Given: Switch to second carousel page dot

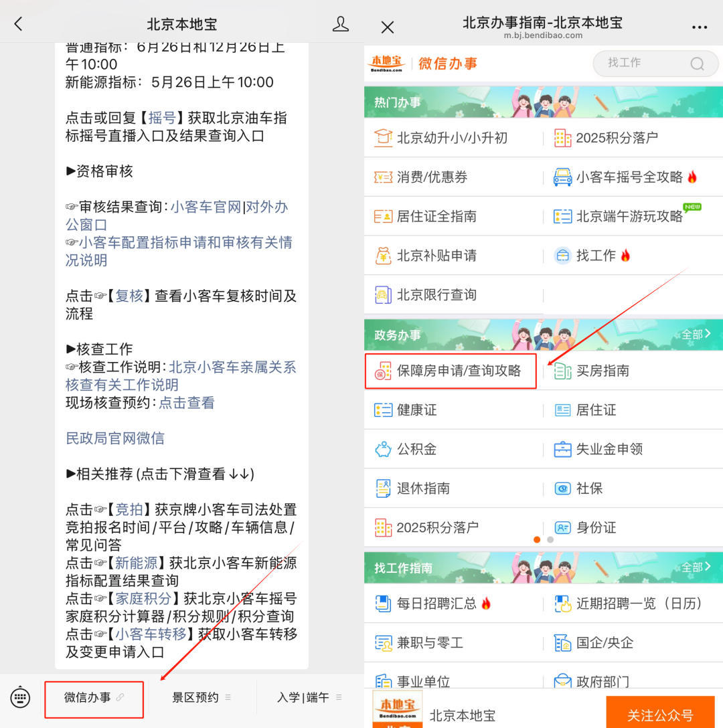Looking at the screenshot, I should click(550, 539).
